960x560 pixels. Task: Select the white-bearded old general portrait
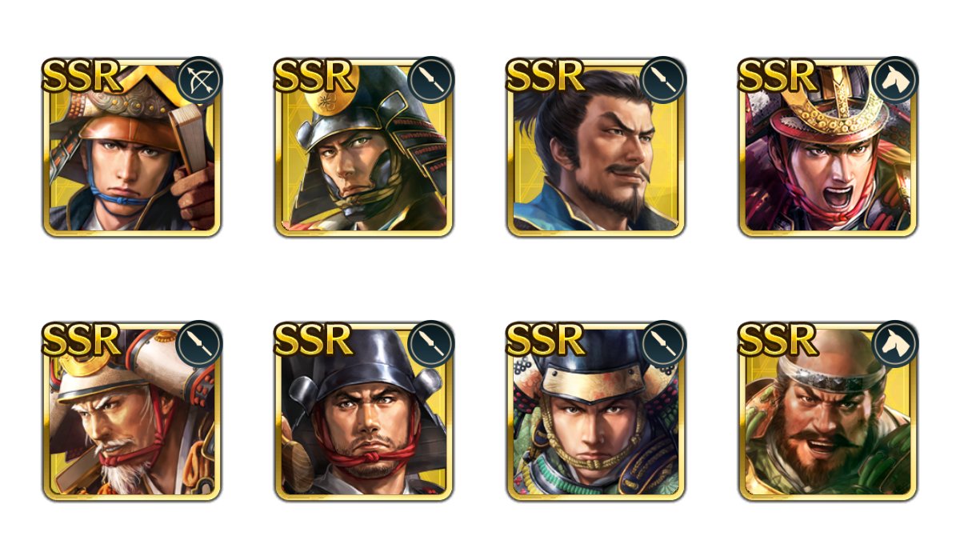131,414
